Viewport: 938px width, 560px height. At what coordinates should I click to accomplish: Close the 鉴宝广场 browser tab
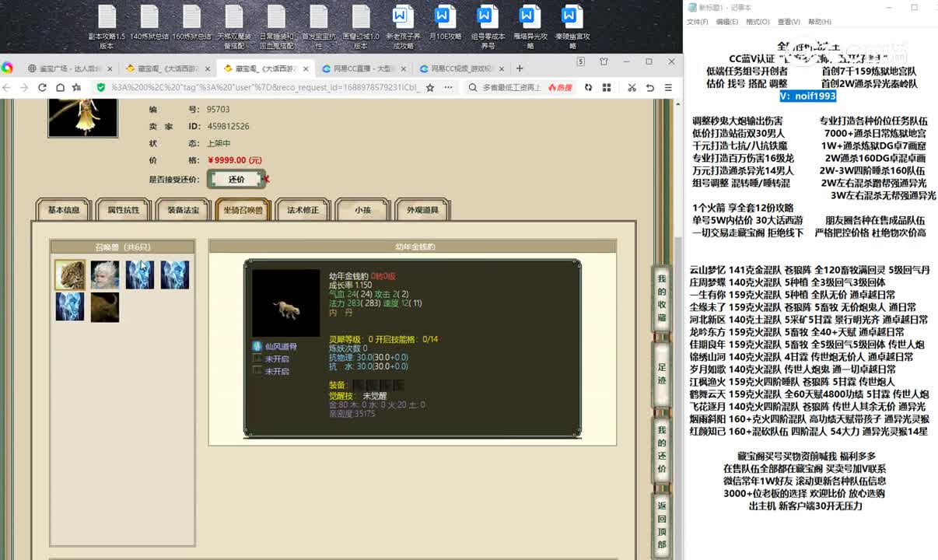(110, 68)
